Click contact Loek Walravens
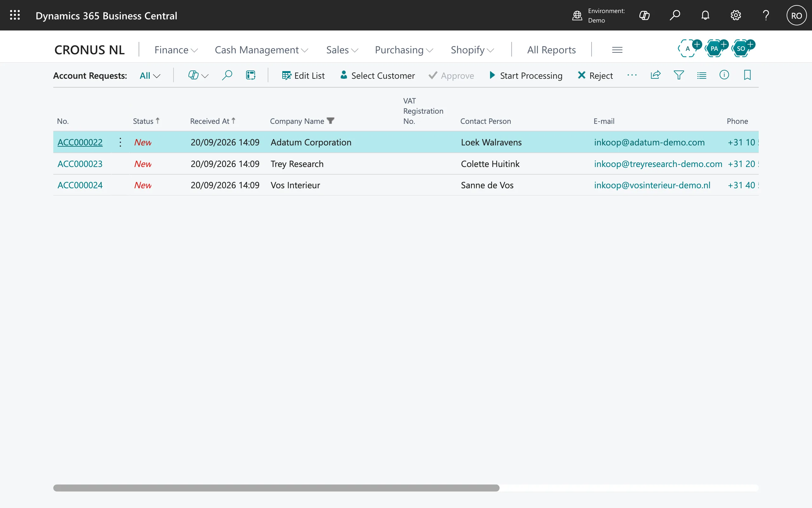This screenshot has width=812, height=508. (491, 142)
